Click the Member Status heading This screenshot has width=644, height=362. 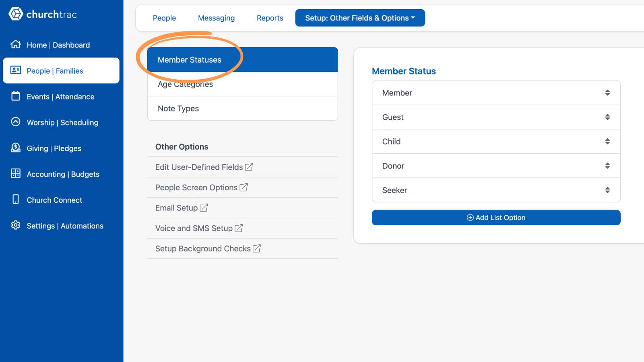[404, 71]
